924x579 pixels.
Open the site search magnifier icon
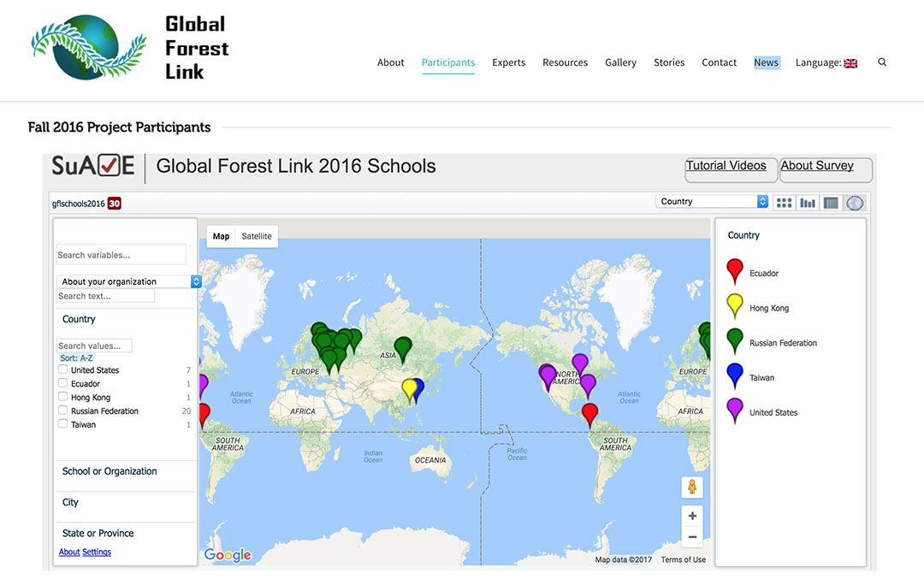click(882, 62)
